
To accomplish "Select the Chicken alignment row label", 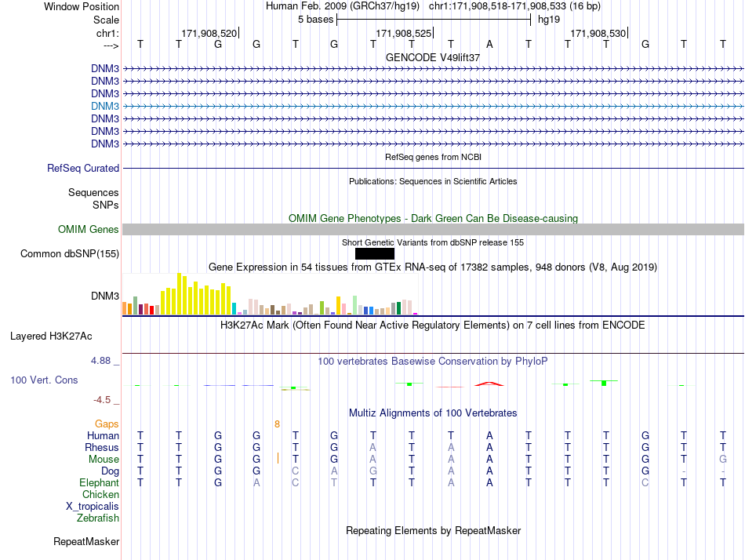I will pos(100,494).
